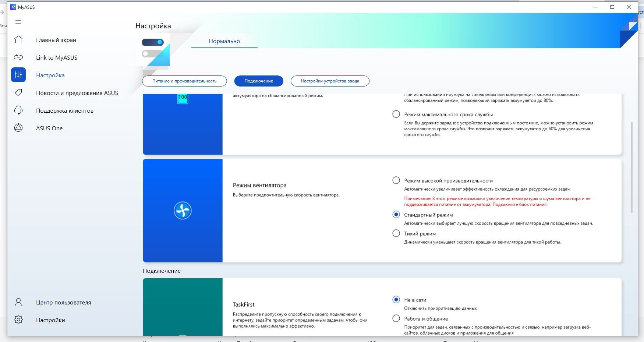Click the vertical scrollbar of settings list
The image size is (644, 342).
tap(632, 168)
